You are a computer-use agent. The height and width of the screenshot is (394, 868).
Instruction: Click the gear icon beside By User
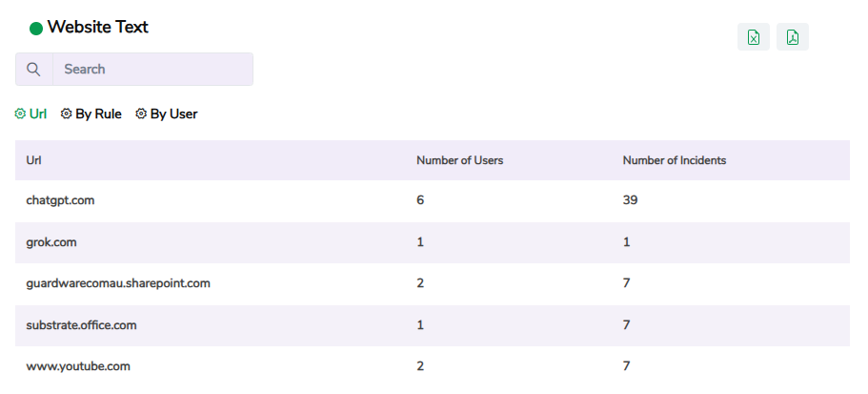point(141,114)
